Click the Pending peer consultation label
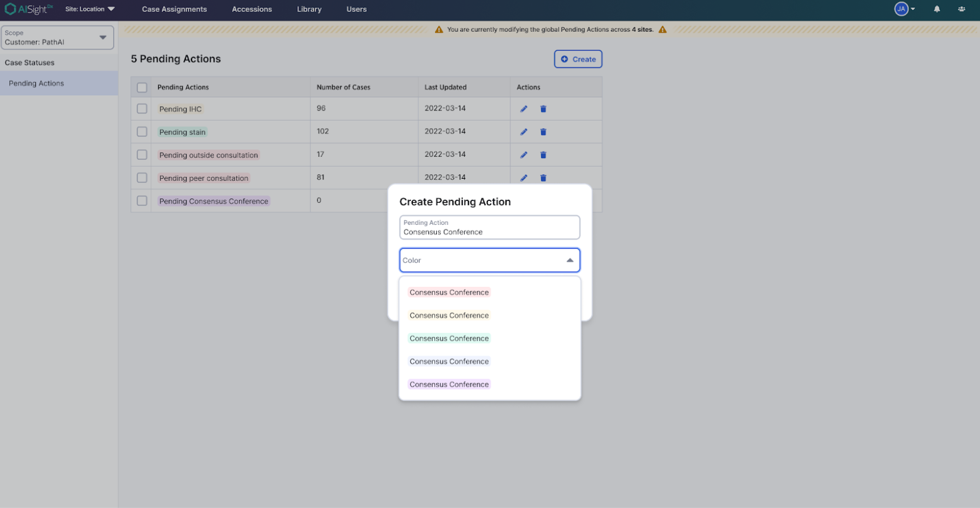 click(x=204, y=178)
